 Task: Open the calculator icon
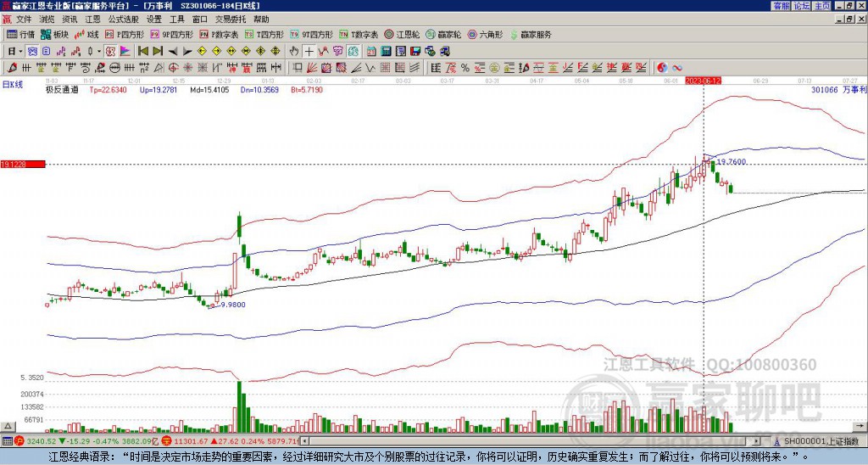(x=387, y=52)
